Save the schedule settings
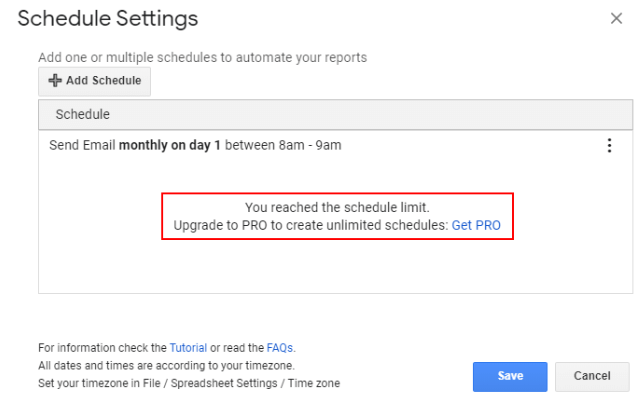 coord(510,375)
